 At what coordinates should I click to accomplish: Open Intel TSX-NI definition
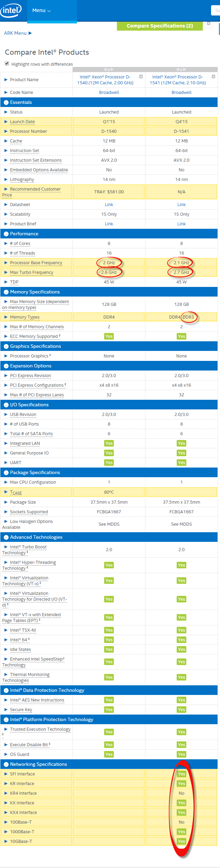tap(23, 630)
